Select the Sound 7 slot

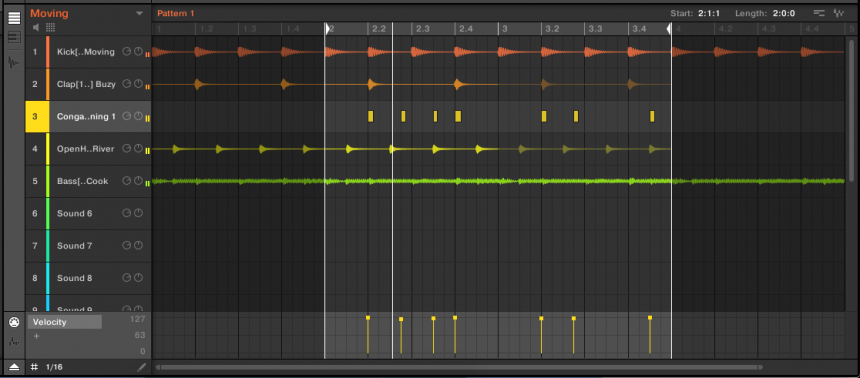[x=75, y=246]
